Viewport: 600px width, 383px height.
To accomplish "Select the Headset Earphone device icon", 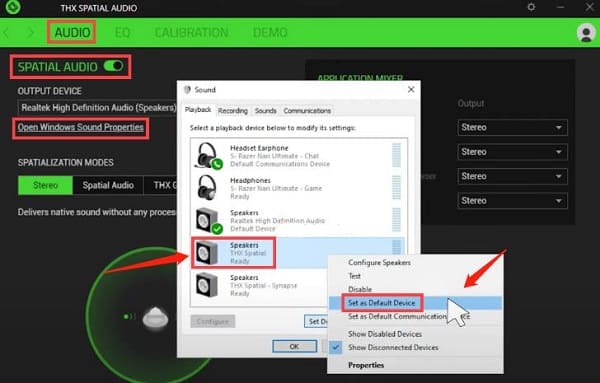I will tap(209, 155).
